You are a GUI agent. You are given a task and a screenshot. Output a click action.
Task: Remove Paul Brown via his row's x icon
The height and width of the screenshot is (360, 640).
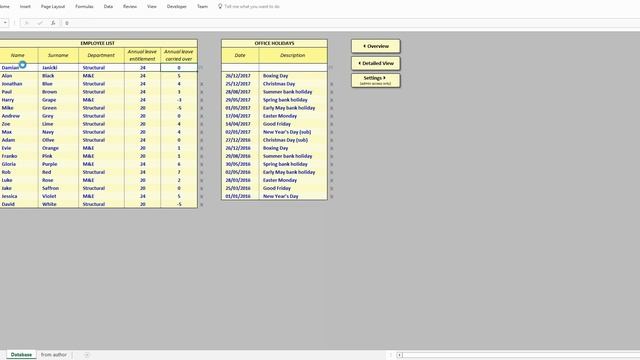tap(202, 92)
